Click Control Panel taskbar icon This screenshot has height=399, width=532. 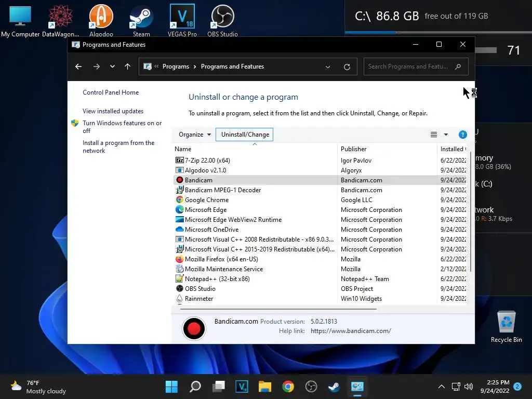357,386
